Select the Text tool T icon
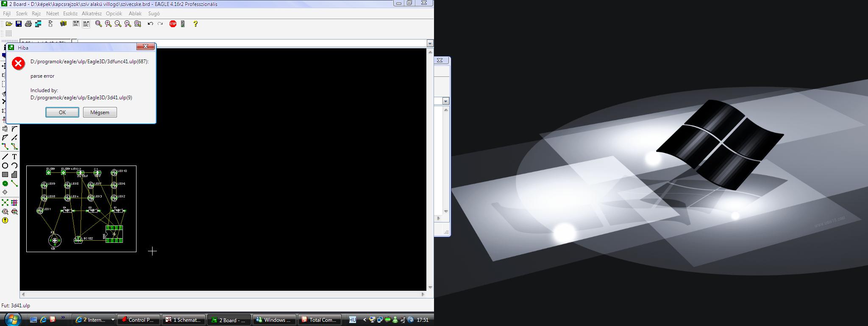 point(14,157)
